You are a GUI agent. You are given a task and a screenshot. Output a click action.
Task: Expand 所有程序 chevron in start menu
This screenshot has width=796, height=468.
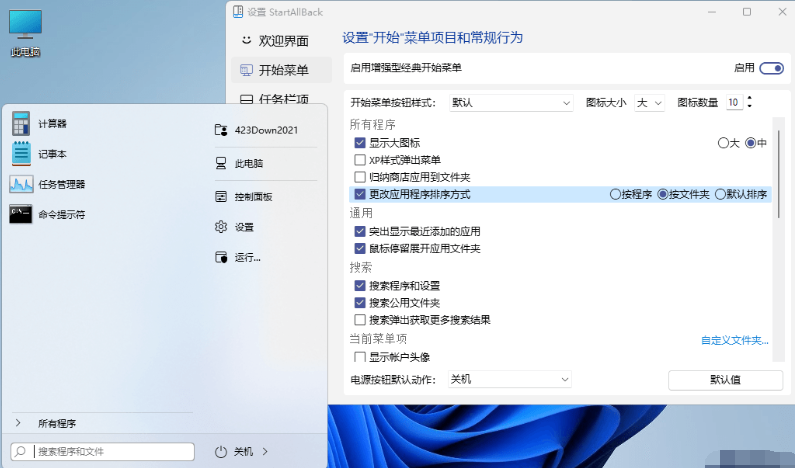coord(18,423)
